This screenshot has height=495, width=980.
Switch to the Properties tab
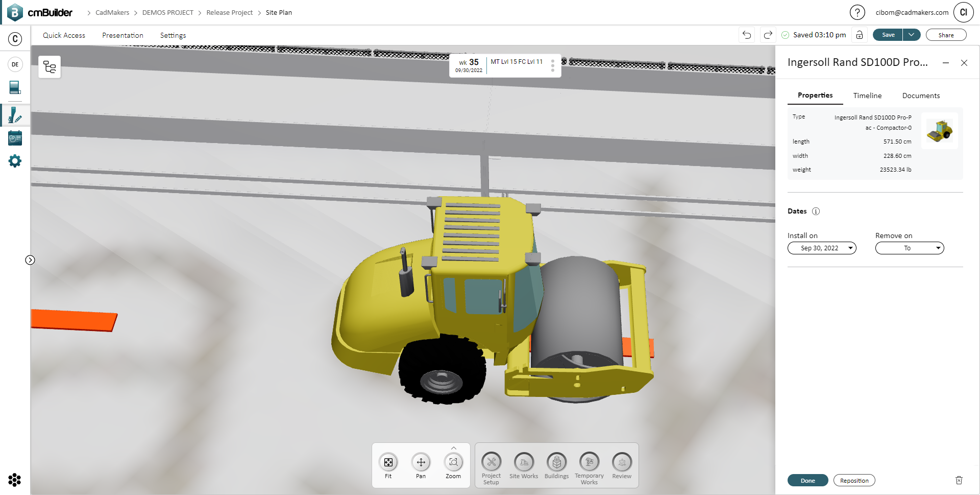(x=815, y=96)
